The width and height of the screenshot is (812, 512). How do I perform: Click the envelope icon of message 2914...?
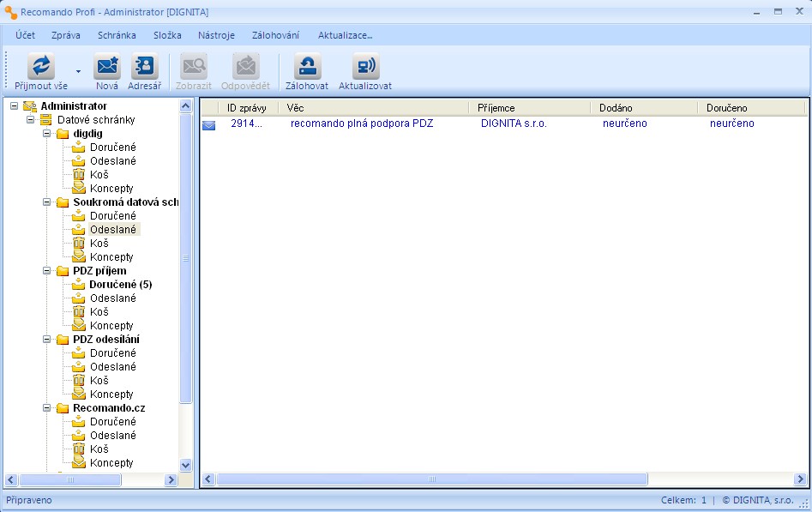click(x=208, y=124)
